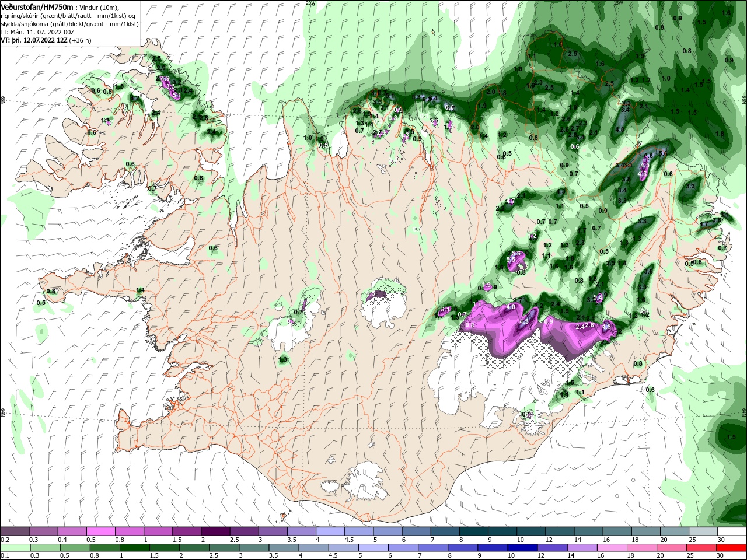Screen dimensions: 747x560
Task: Pick the darkest purple swatch labeled 2 in the snow scale
Action: tap(215, 531)
